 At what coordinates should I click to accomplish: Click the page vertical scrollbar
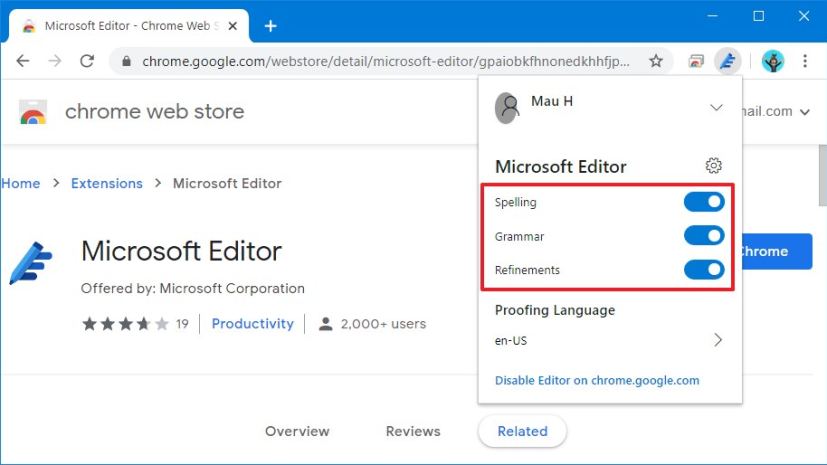[822, 175]
